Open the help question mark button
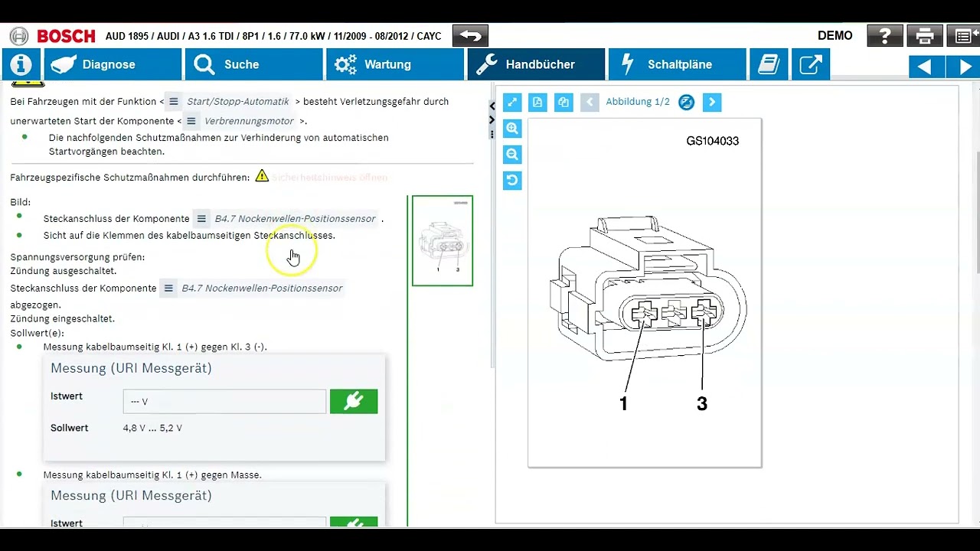Image resolution: width=980 pixels, height=551 pixels. point(884,36)
